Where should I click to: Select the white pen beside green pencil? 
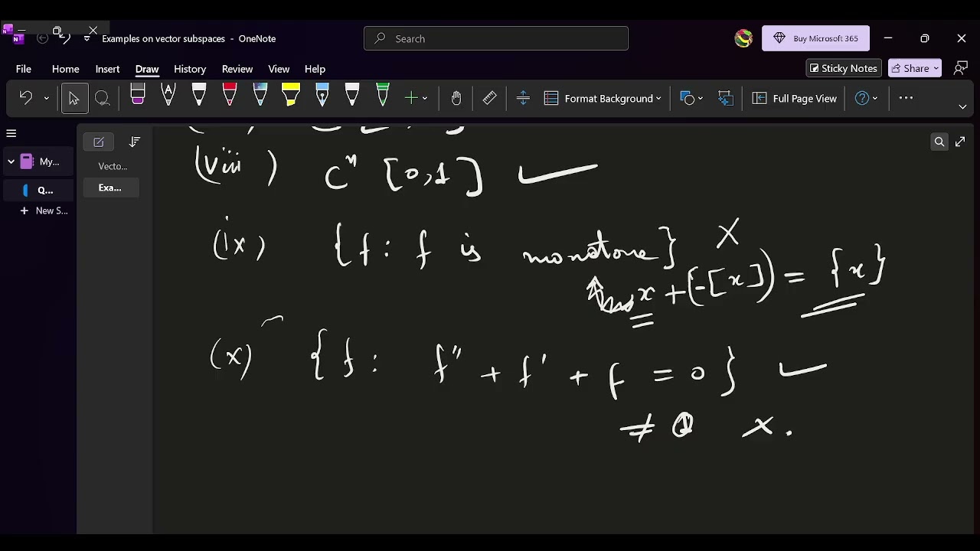352,95
